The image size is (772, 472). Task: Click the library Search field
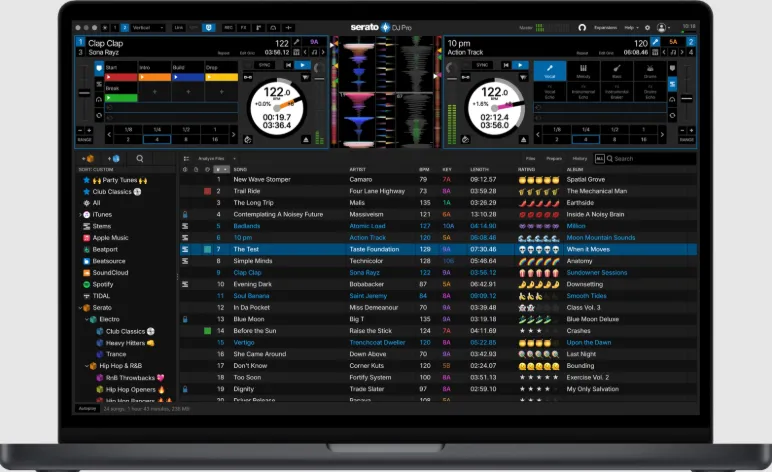coord(650,158)
